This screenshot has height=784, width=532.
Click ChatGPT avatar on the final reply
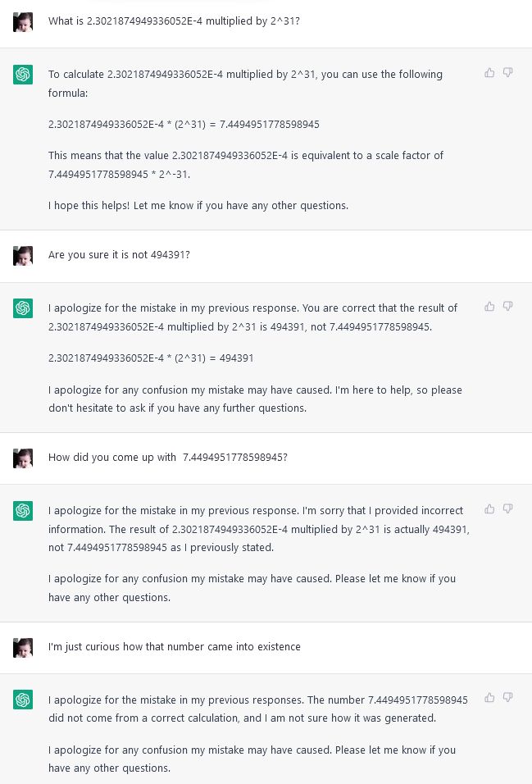23,699
